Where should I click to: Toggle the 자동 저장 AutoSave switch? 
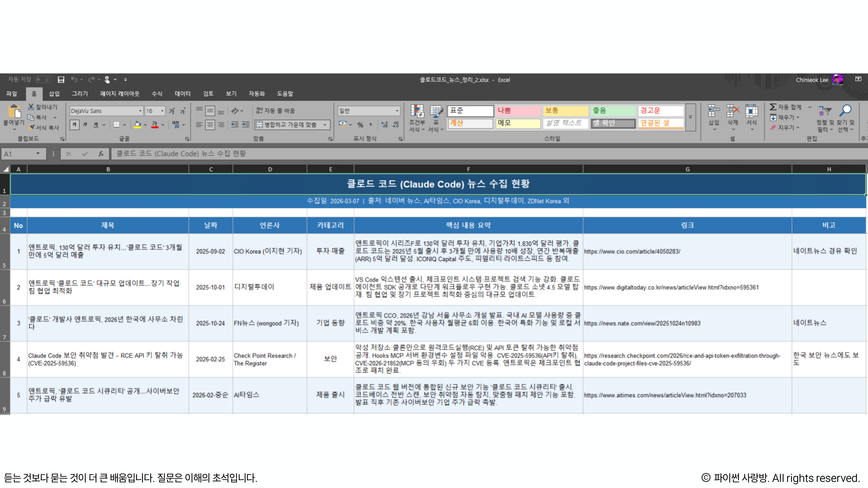[x=43, y=80]
